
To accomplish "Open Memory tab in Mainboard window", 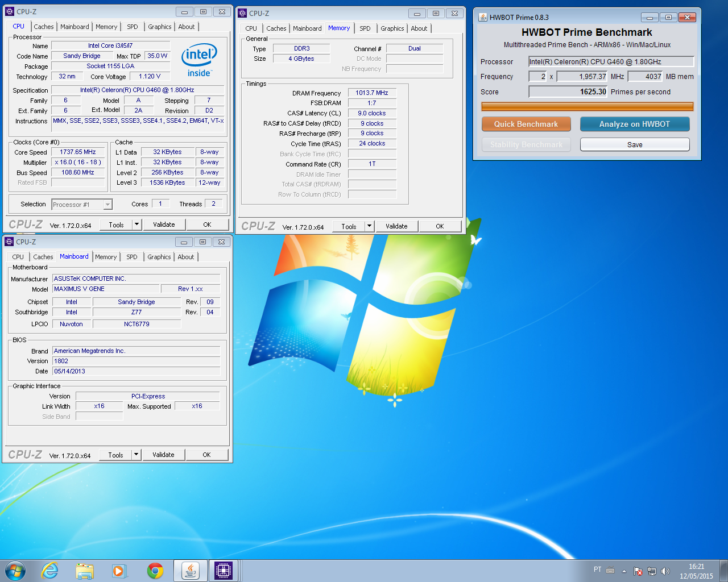I will (106, 257).
